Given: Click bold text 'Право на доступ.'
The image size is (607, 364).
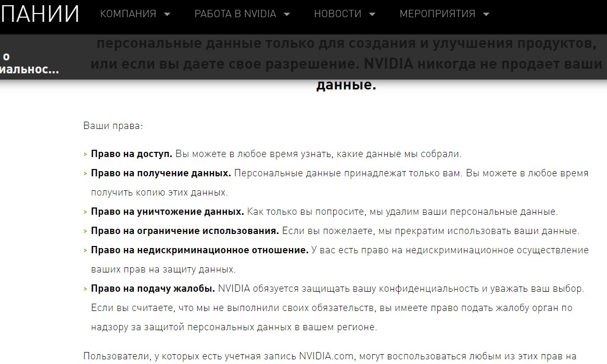Looking at the screenshot, I should pos(132,154).
